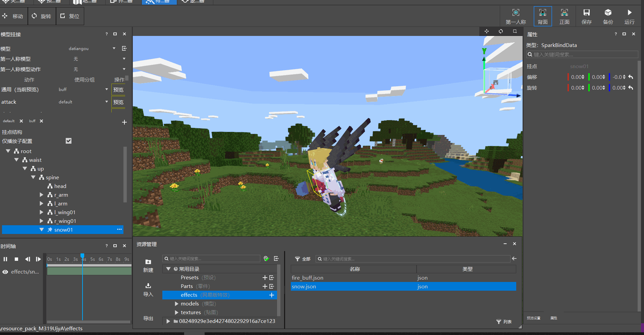
Task: Click the export icon beside the datiangou model
Action: click(x=124, y=48)
